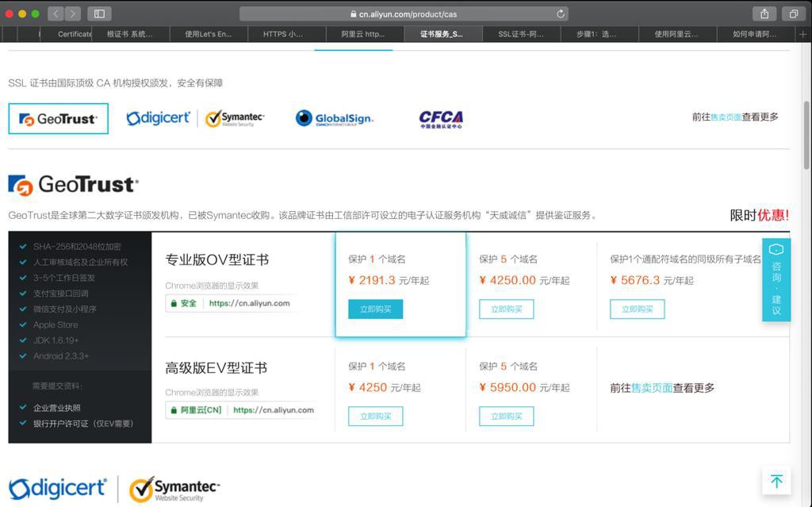
Task: Open the Safari share button
Action: coord(764,14)
